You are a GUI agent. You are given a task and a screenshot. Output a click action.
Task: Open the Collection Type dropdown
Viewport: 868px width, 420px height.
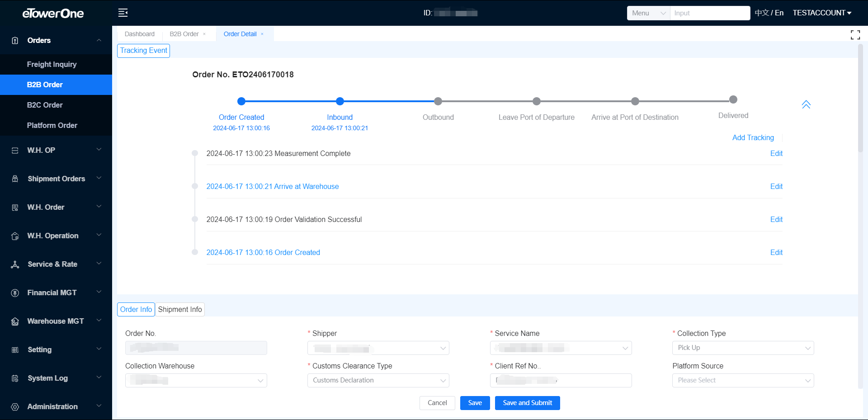tap(743, 348)
